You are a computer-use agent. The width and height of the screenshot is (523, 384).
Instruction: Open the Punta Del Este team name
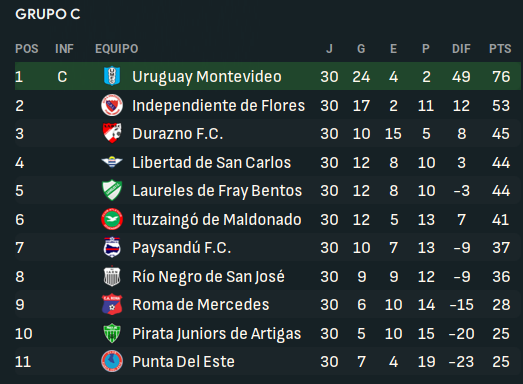click(x=183, y=362)
